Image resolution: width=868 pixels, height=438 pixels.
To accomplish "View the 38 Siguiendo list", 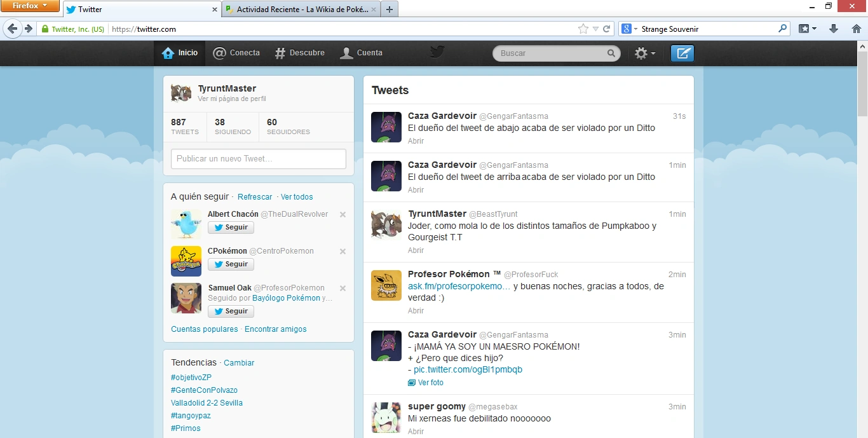I will [233, 127].
